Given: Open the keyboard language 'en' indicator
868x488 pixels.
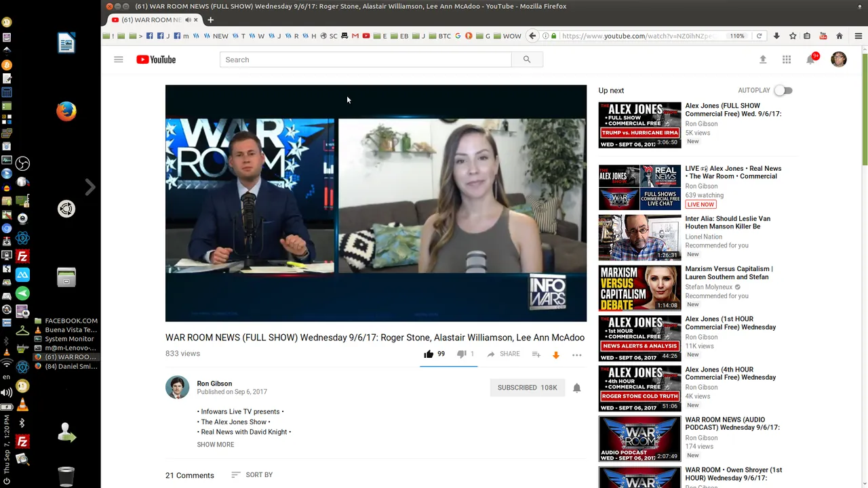Looking at the screenshot, I should pos(7,377).
